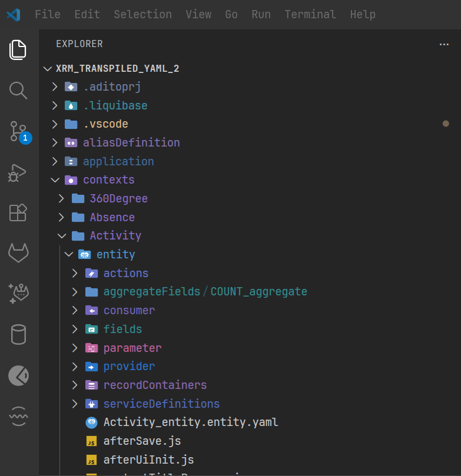Collapse the XRM_TRANSPILED_YAML_2 root section
Screen dimensions: 461x476
pyautogui.click(x=48, y=69)
